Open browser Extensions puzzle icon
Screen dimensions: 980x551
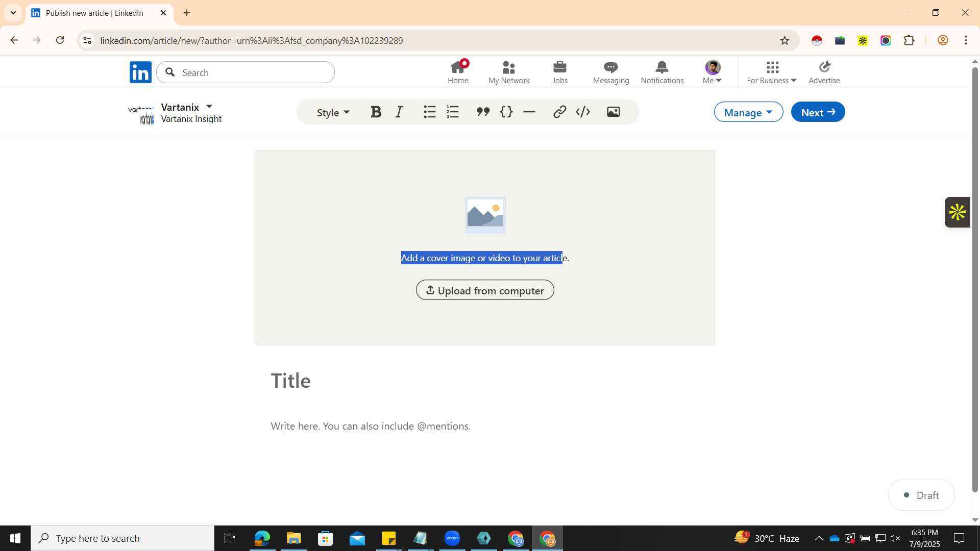coord(909,40)
